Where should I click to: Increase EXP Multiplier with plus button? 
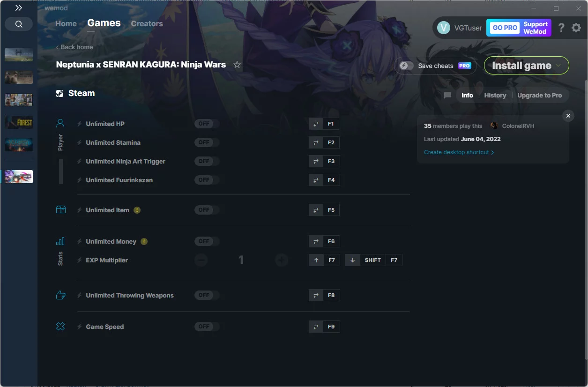[x=282, y=260]
